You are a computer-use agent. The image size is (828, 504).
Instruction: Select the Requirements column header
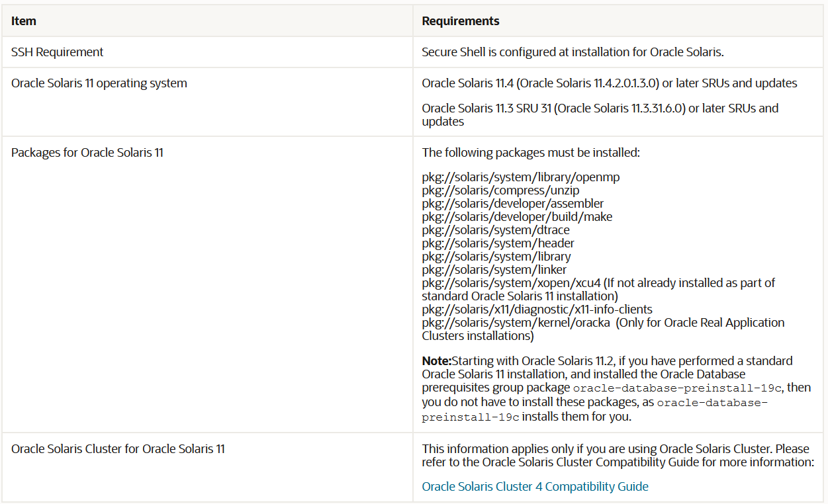[x=460, y=21]
